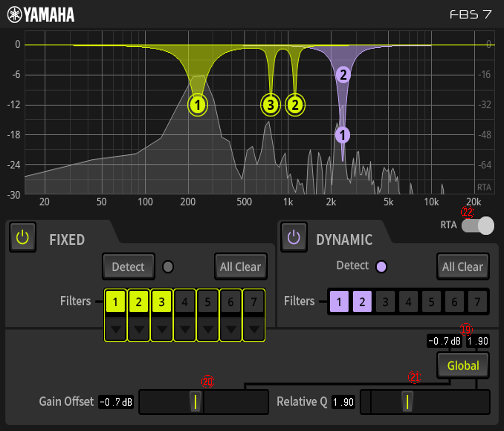Screen dimensions: 504x431
Task: Select yellow fixed filter node 3 on graph
Action: coord(270,105)
